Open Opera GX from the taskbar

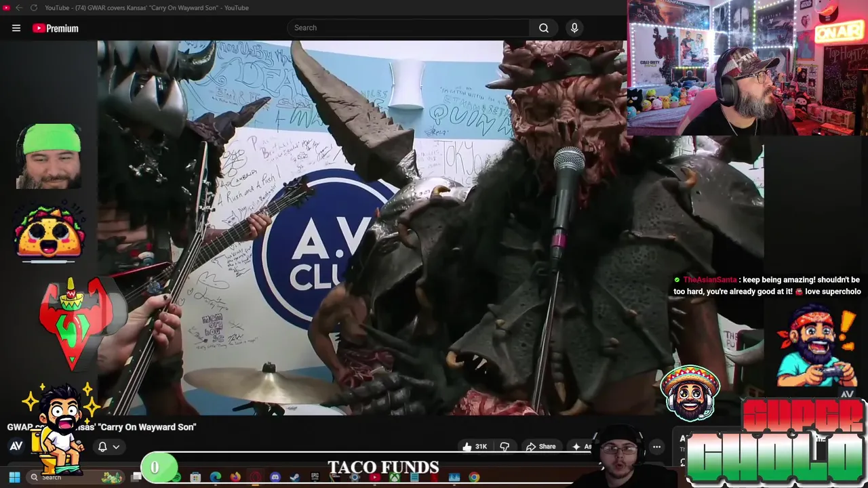[x=255, y=477]
